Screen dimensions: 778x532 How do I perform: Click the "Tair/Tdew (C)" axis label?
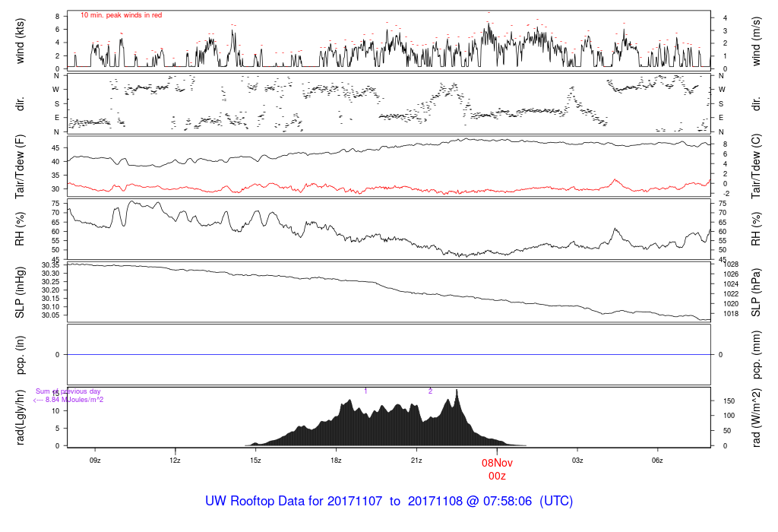click(x=756, y=166)
